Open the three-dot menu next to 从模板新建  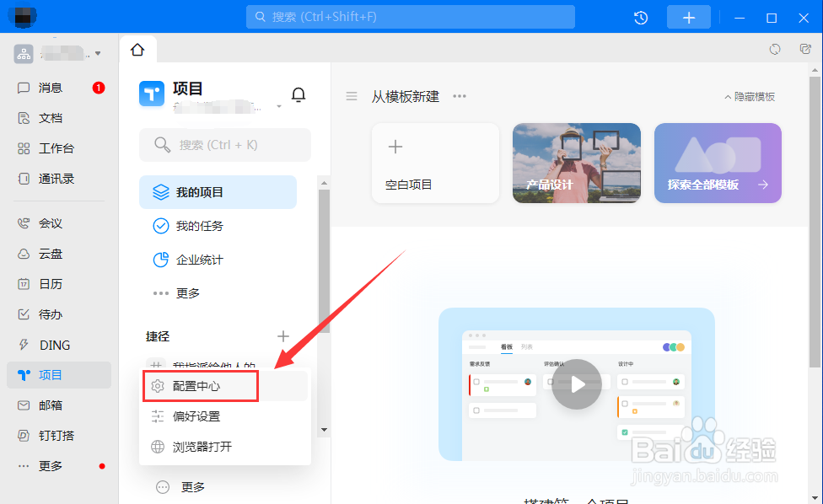tap(460, 96)
